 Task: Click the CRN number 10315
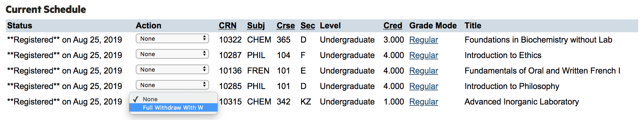[230, 102]
